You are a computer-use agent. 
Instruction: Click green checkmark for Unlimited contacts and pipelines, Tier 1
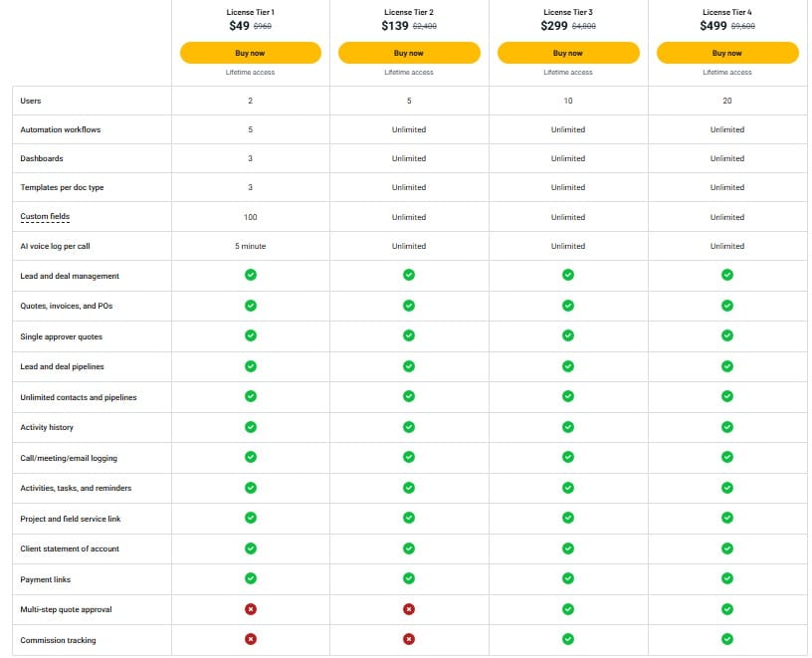click(250, 397)
